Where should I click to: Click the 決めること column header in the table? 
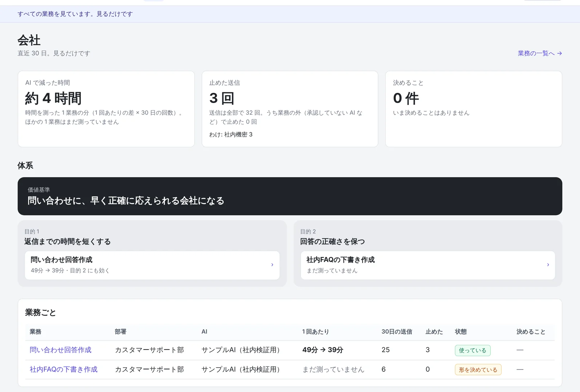coord(531,332)
